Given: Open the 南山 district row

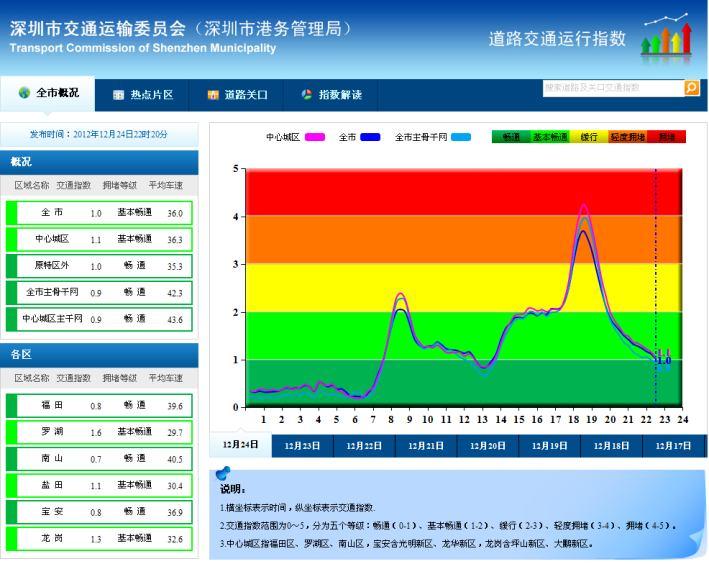Looking at the screenshot, I should click(99, 459).
